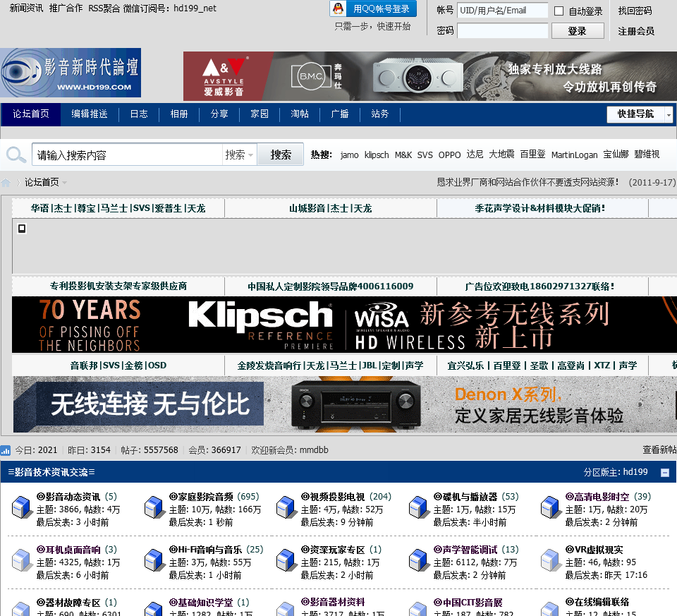Click 季花声学设计&材料模块大促销 link

point(540,209)
